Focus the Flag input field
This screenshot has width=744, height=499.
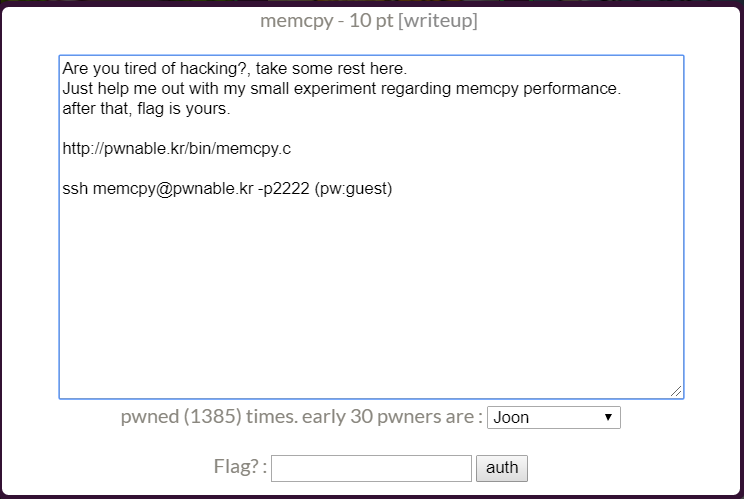[x=371, y=467]
